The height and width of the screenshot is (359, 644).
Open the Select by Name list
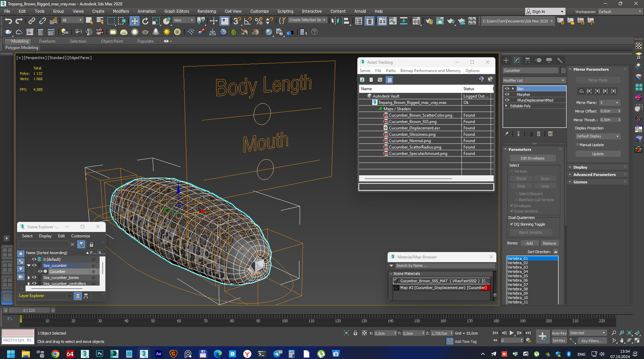100,21
